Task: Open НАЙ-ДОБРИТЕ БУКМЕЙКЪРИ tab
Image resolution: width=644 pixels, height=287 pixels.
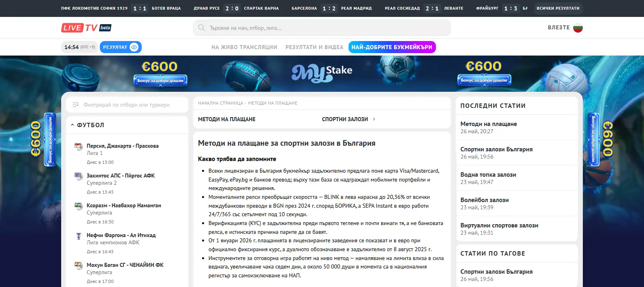Action: coord(392,47)
